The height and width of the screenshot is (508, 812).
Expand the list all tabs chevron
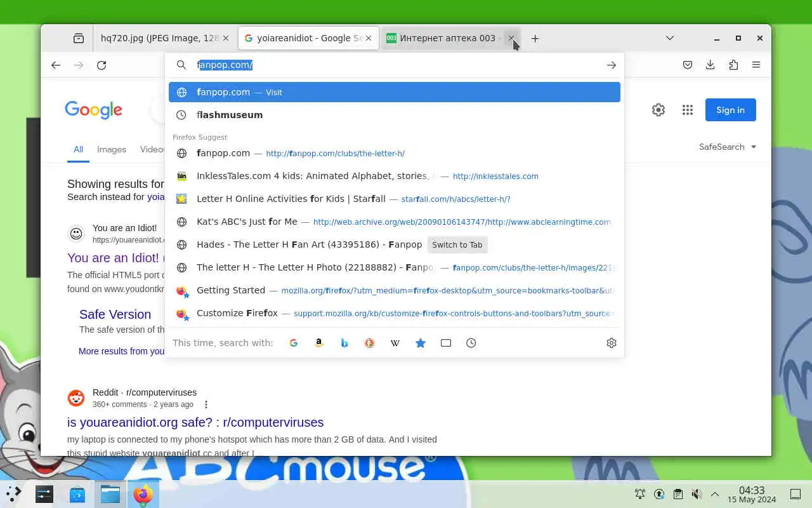[x=670, y=38]
